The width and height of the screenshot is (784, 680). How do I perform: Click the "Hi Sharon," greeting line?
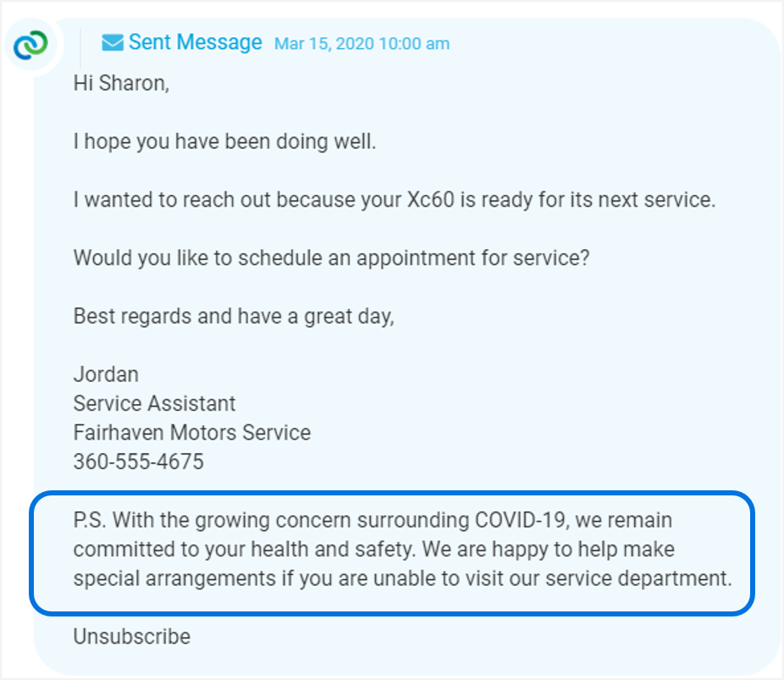[122, 83]
